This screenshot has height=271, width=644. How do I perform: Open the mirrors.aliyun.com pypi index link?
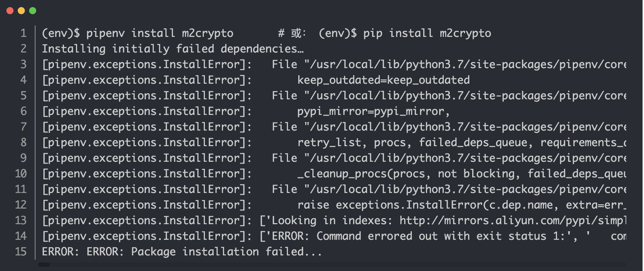click(497, 220)
